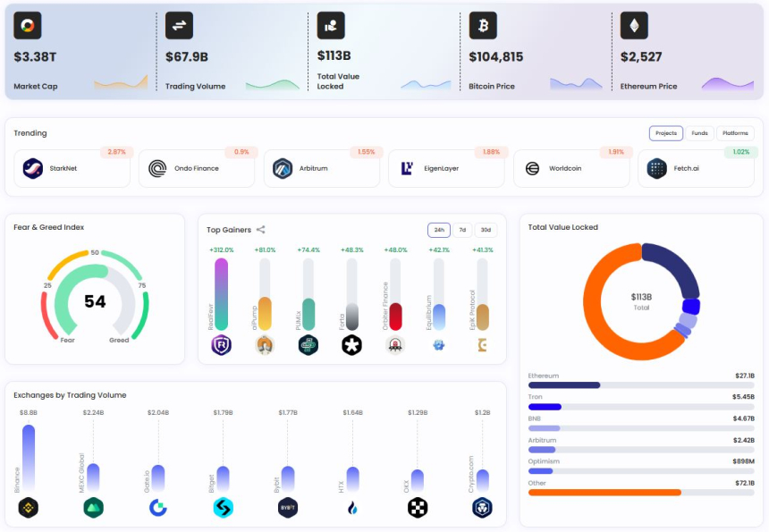This screenshot has height=532, width=769.
Task: Click the Ethereum Price icon
Action: [634, 26]
